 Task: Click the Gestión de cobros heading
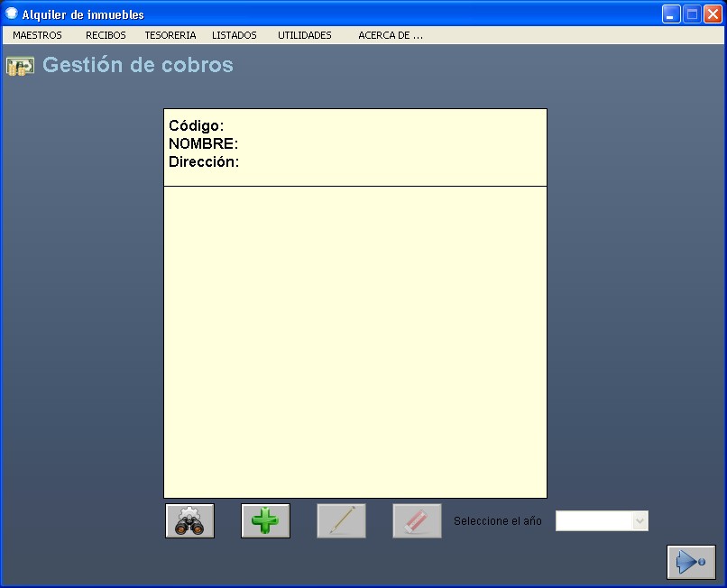tap(138, 65)
